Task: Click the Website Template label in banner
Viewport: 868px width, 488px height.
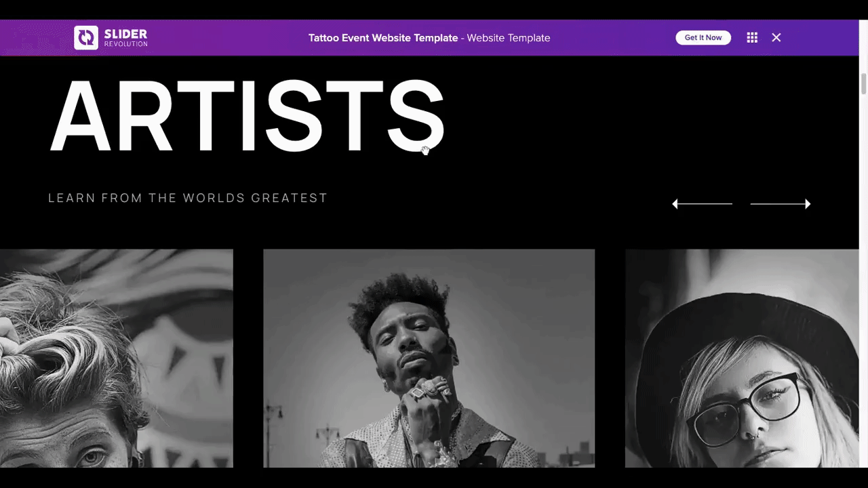Action: tap(509, 38)
